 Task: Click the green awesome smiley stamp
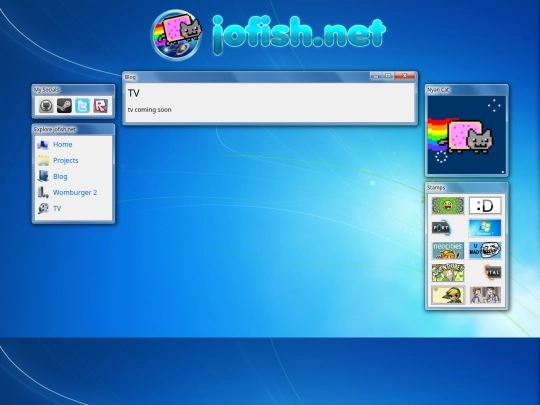pos(448,206)
